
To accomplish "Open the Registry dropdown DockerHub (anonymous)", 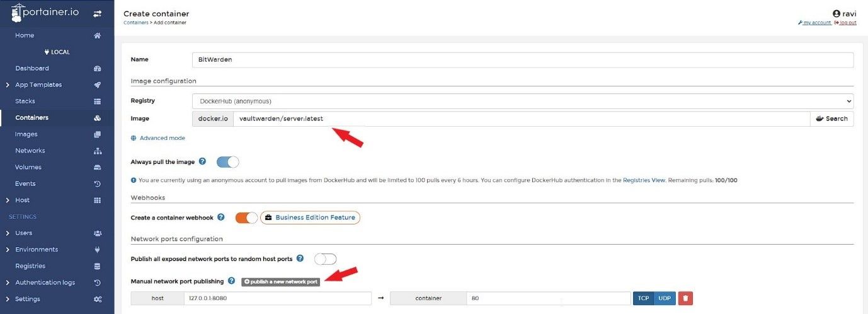I will pos(523,101).
